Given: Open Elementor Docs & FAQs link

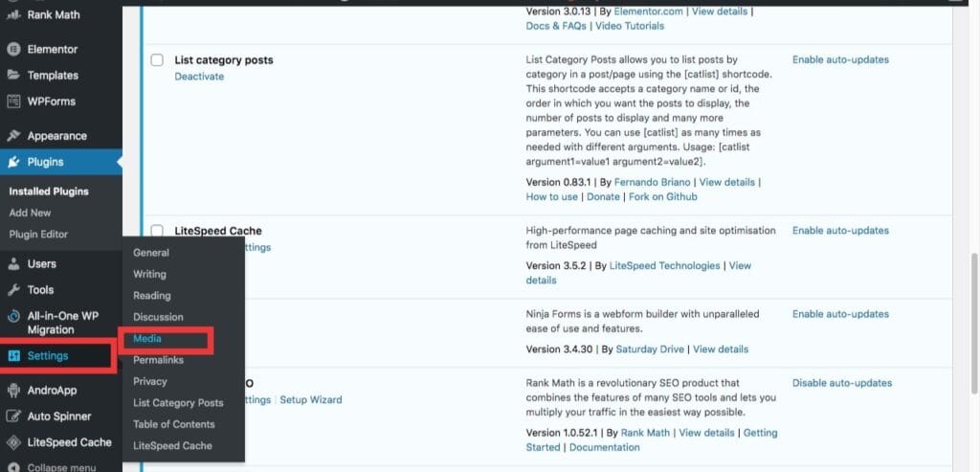Looking at the screenshot, I should [556, 26].
